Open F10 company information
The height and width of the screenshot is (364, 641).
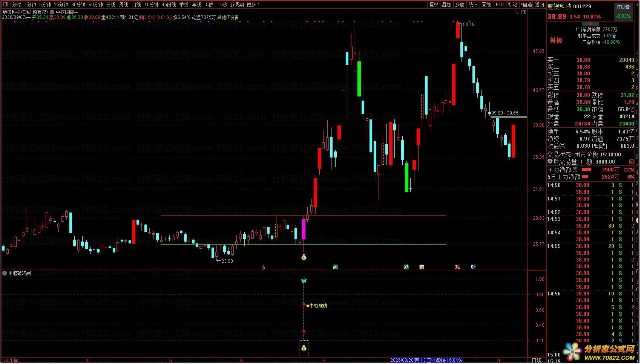500,5
